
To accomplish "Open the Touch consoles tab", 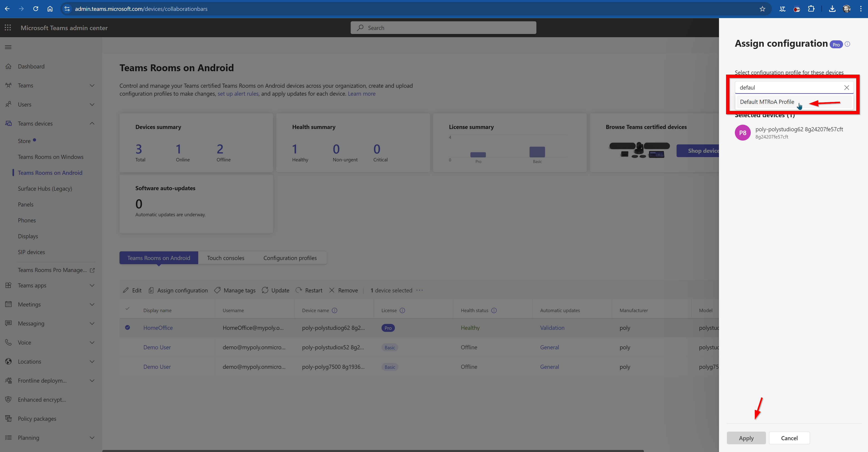I will (x=225, y=258).
